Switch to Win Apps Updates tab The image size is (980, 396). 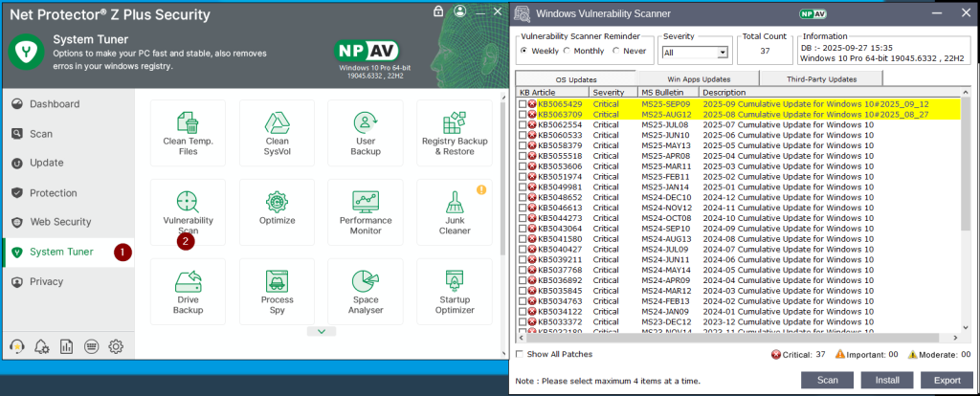(x=699, y=78)
